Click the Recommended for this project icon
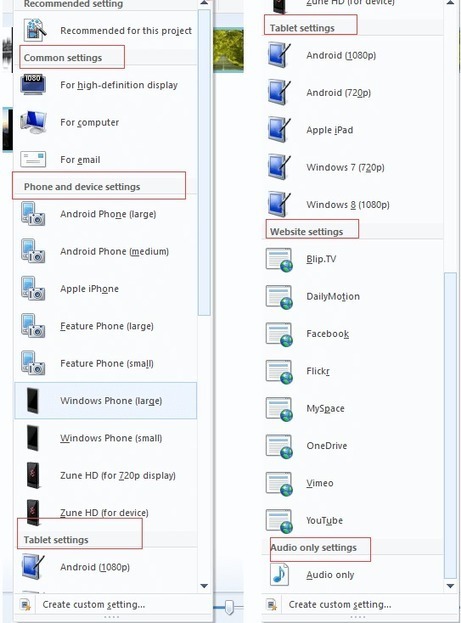The height and width of the screenshot is (623, 461). (x=35, y=30)
